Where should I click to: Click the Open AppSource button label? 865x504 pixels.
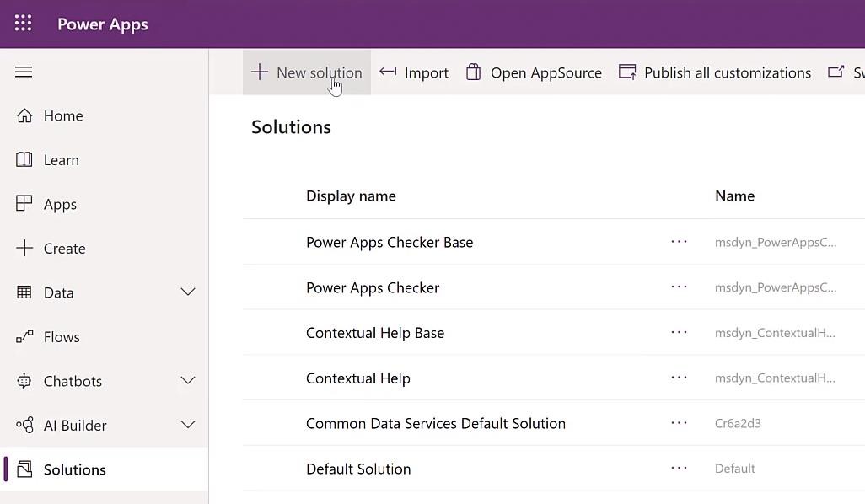click(x=546, y=73)
